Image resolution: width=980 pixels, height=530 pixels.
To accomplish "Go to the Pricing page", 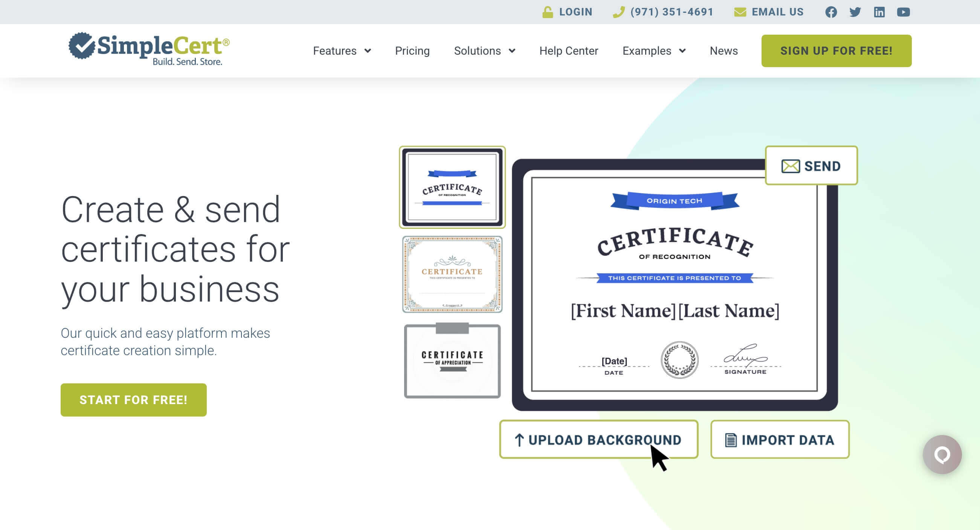I will [x=412, y=51].
